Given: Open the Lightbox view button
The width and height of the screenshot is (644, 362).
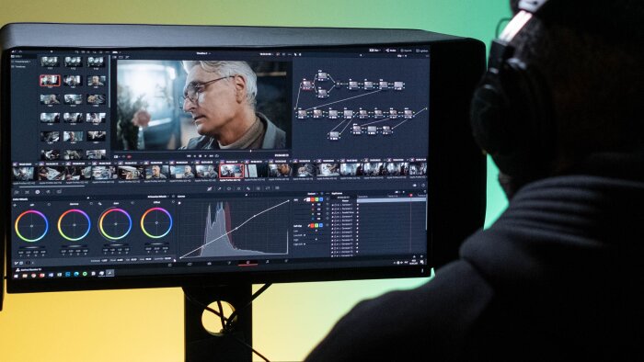Looking at the screenshot, I should (421, 51).
